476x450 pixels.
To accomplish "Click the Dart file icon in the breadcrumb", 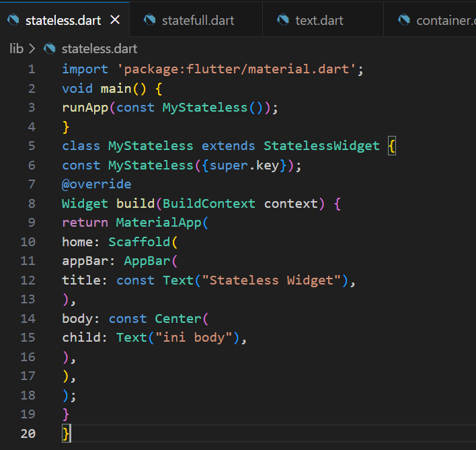I will [x=49, y=48].
